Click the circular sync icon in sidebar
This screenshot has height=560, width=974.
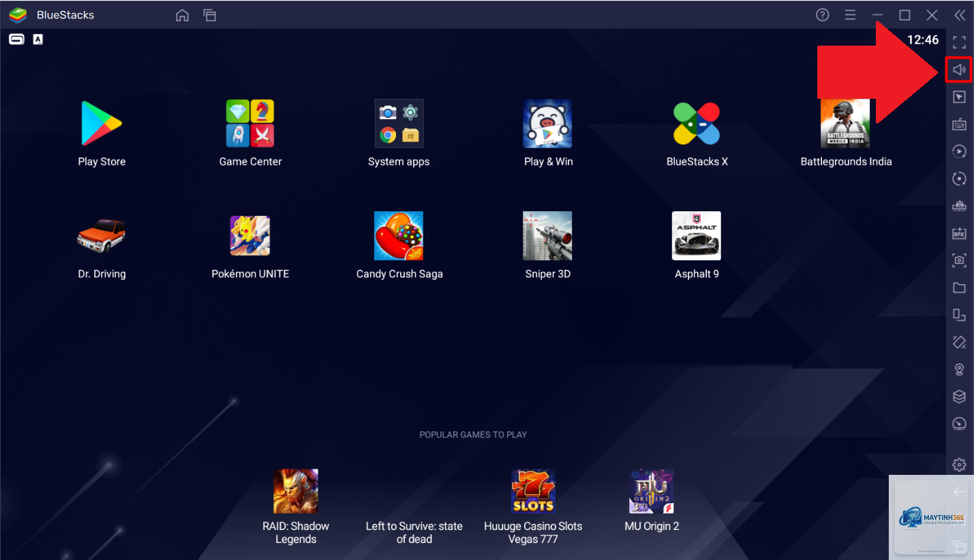tap(959, 178)
